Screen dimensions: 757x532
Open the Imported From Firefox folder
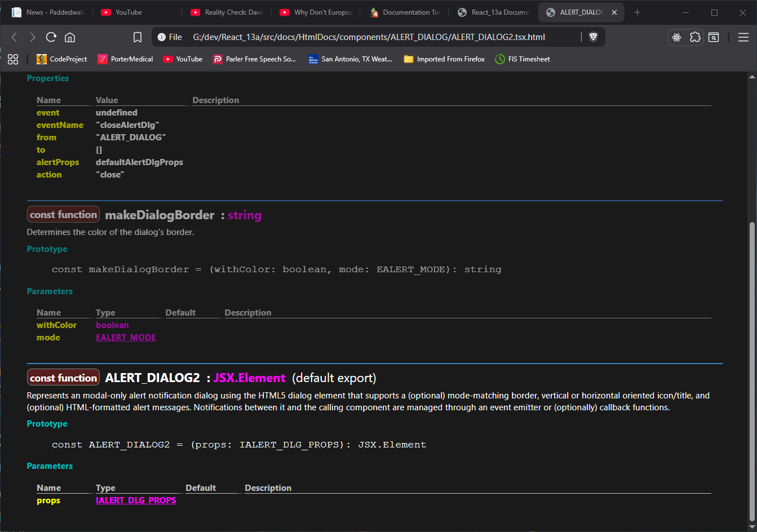click(x=444, y=59)
